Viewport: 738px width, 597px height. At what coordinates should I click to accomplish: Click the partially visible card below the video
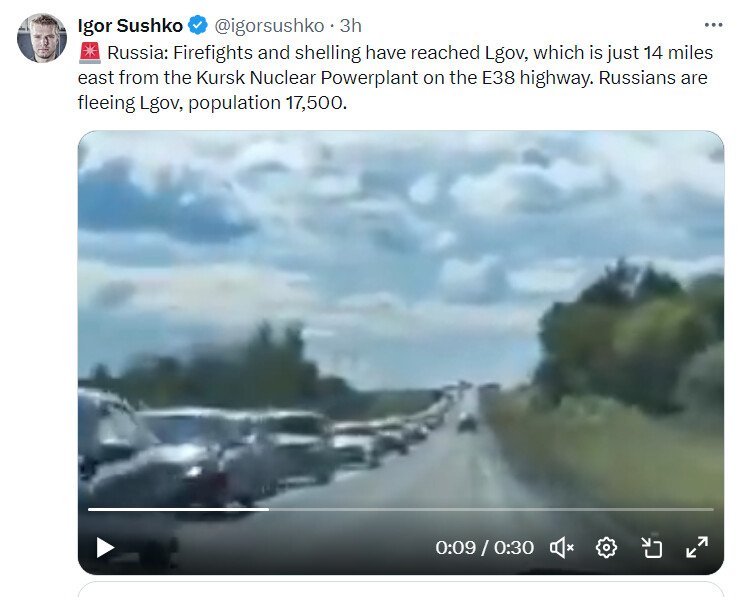coord(400,589)
